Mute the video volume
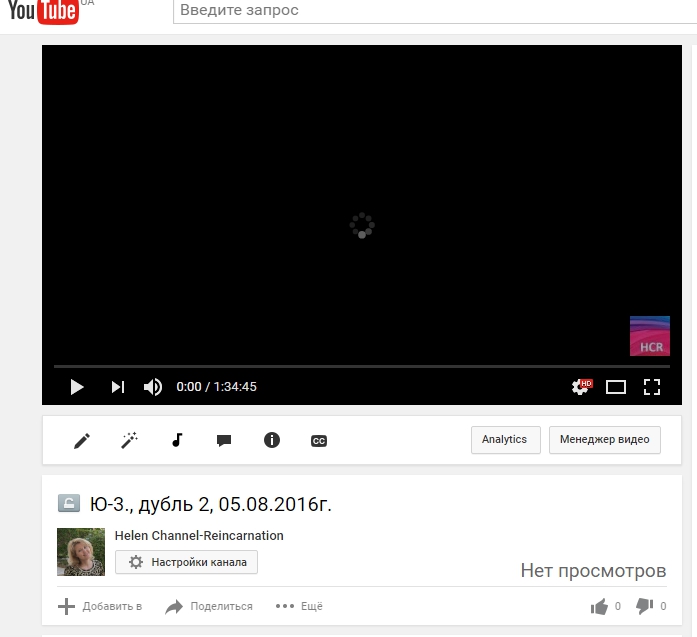697x637 pixels. click(153, 387)
